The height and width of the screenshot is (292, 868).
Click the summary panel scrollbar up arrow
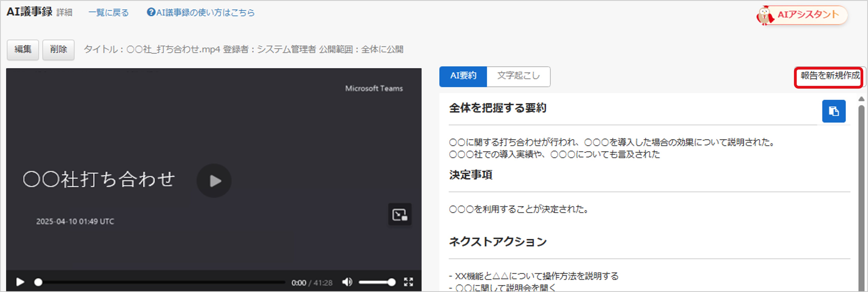pos(861,99)
